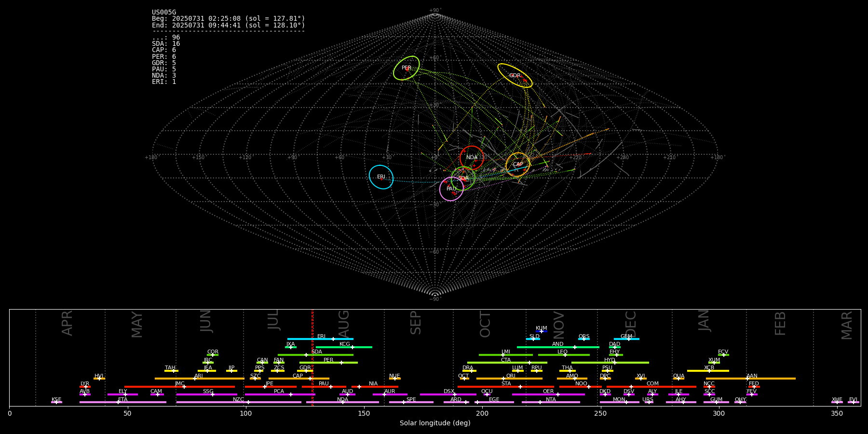Select the 'Beg: 20250731 02:25:08' line
Viewport: 868px width, 434px height.
(229, 19)
